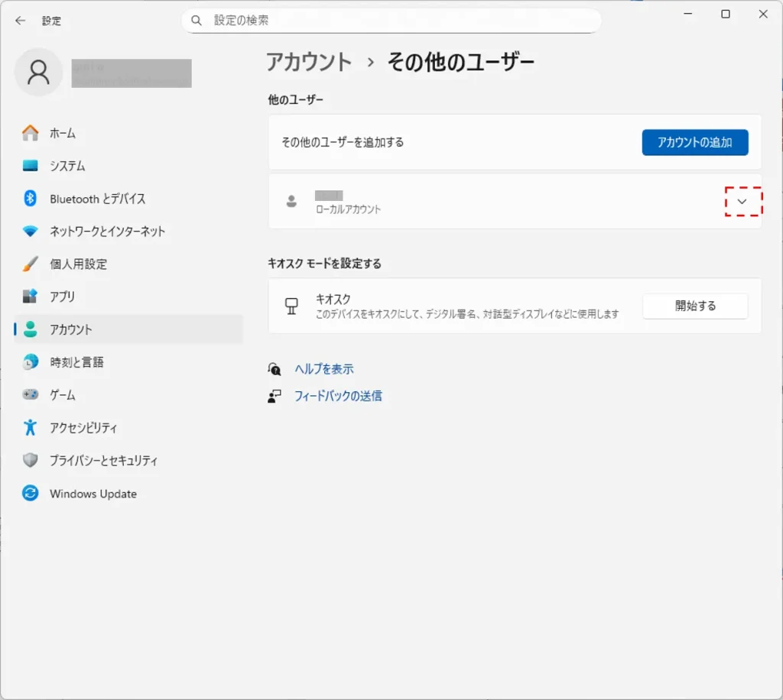Click the Home house icon in sidebar
This screenshot has height=700, width=783.
[31, 133]
